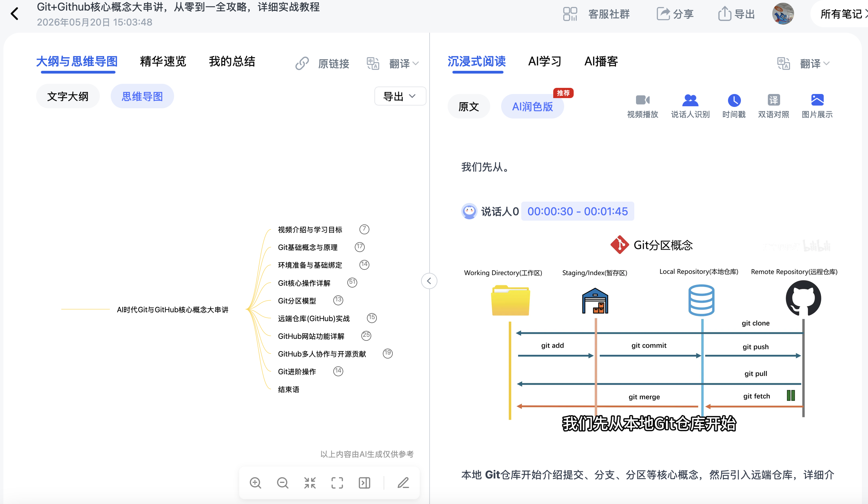Switch to AI播客 tab
868x504 pixels.
click(601, 62)
